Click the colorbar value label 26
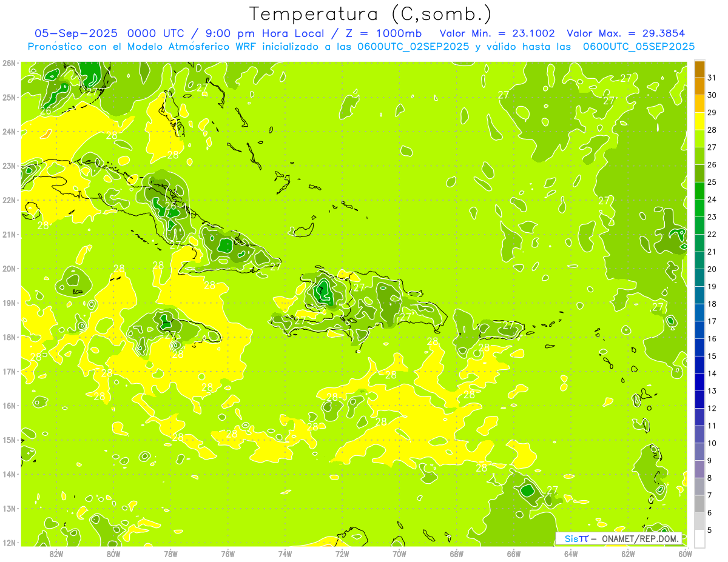The image size is (728, 562). click(x=712, y=164)
